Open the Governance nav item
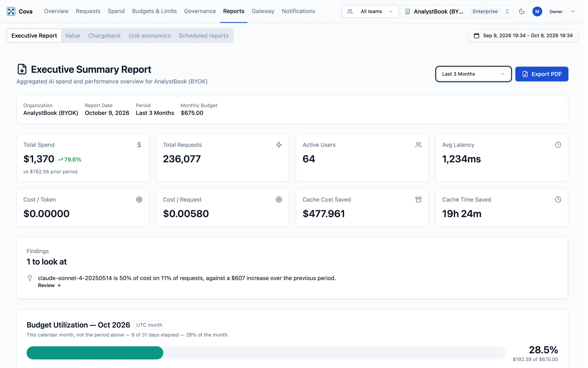588x368 pixels. pyautogui.click(x=200, y=11)
